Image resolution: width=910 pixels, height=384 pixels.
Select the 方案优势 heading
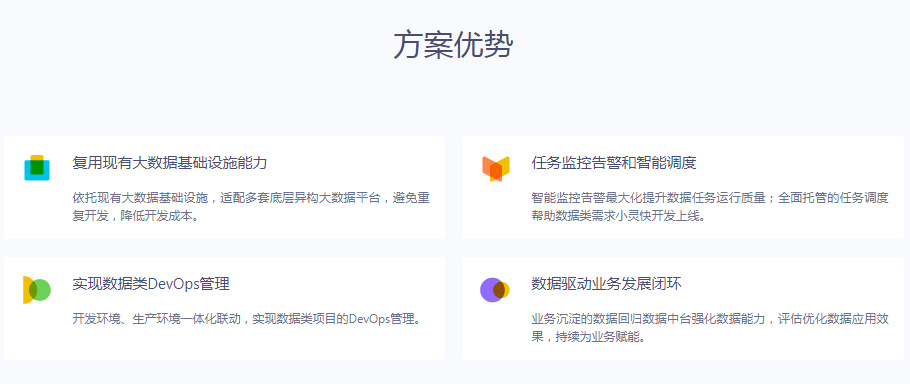453,45
